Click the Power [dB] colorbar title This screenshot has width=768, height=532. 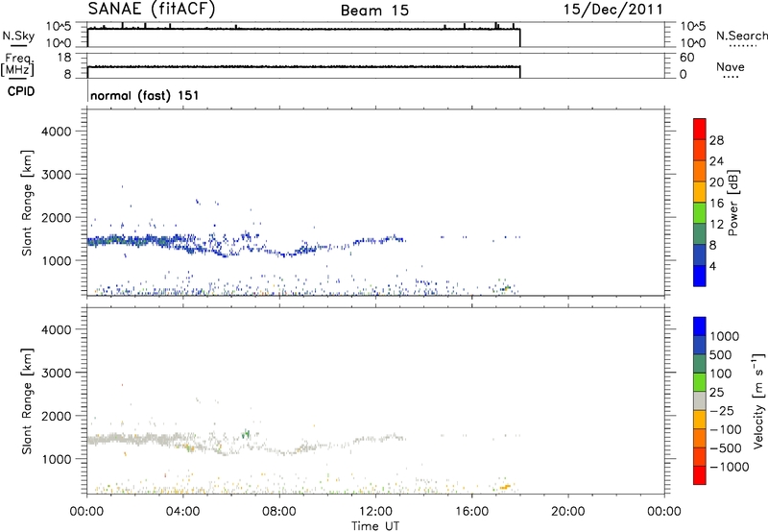732,203
